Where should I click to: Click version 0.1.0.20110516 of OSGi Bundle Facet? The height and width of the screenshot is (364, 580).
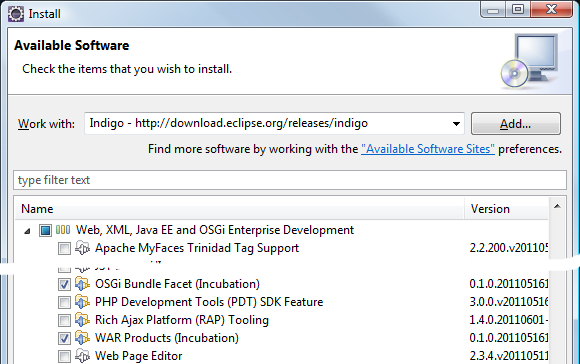[509, 284]
